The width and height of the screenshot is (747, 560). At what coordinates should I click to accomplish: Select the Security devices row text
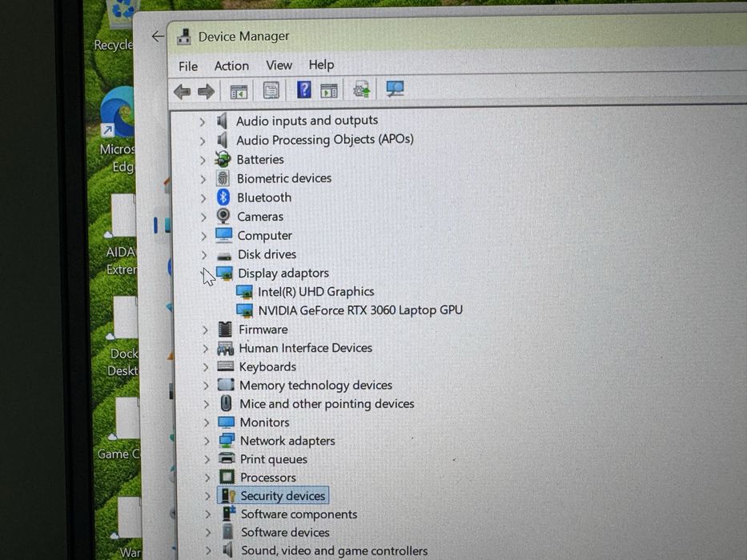point(283,496)
